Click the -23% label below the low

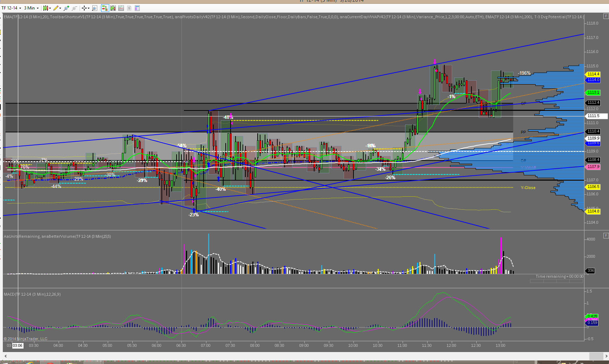click(194, 215)
